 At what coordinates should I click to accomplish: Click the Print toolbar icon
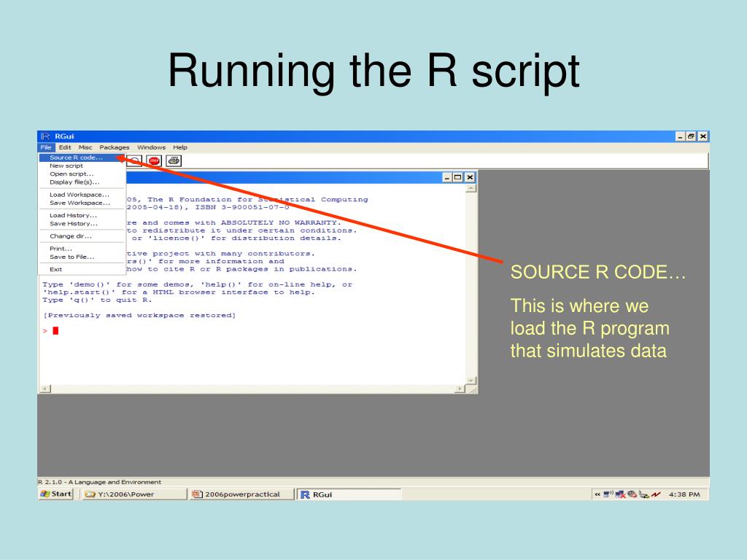pos(174,161)
